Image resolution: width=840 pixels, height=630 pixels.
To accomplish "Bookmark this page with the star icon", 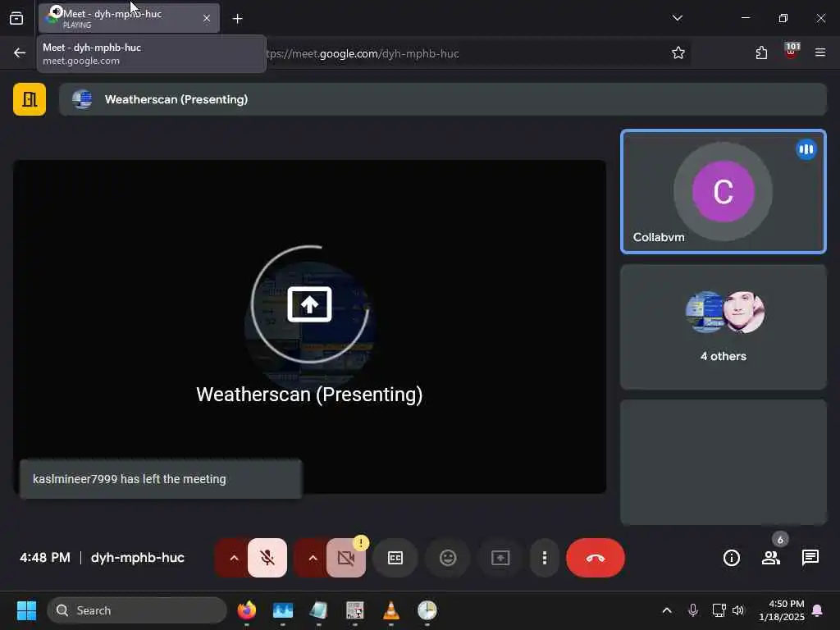I will (x=678, y=52).
